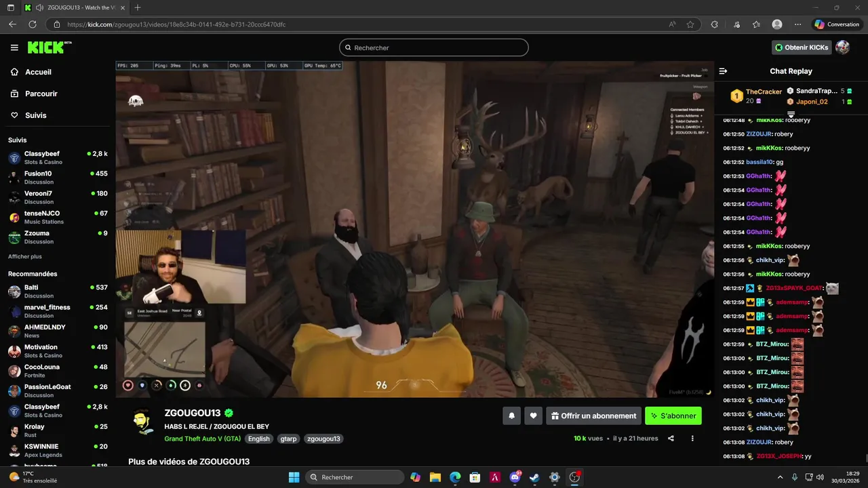Open CocoLouna recommended channel
868x488 pixels.
(x=58, y=371)
